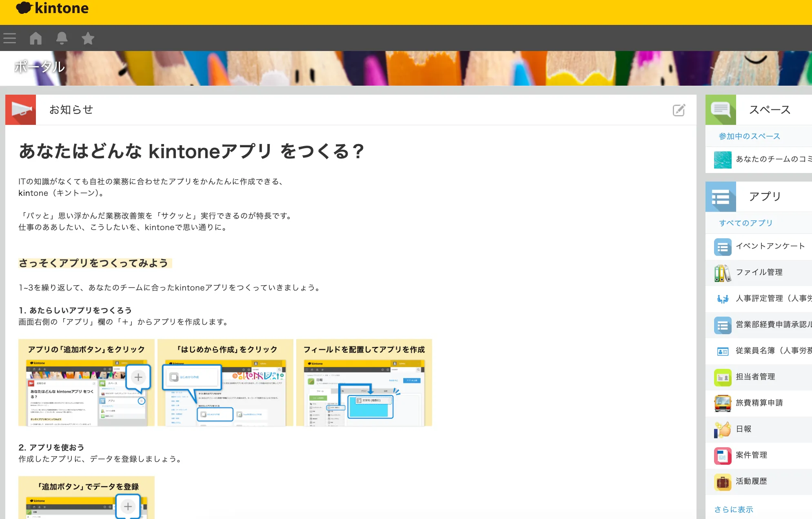The width and height of the screenshot is (812, 519).
Task: Click the はじめから作成 tutorial thumbnail
Action: pos(225,383)
